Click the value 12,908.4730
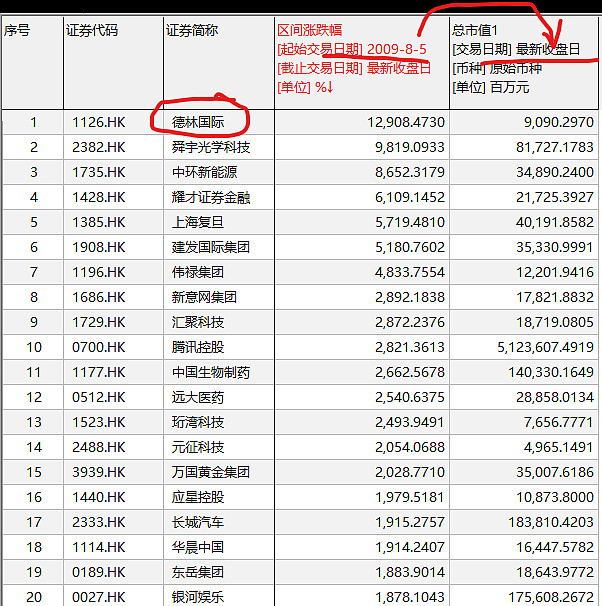 (x=406, y=122)
